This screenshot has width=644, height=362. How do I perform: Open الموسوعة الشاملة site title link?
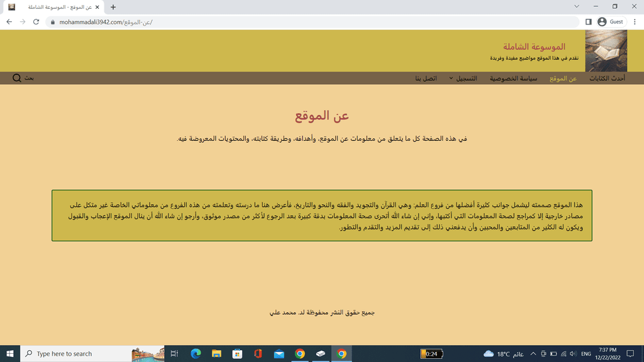pyautogui.click(x=535, y=47)
